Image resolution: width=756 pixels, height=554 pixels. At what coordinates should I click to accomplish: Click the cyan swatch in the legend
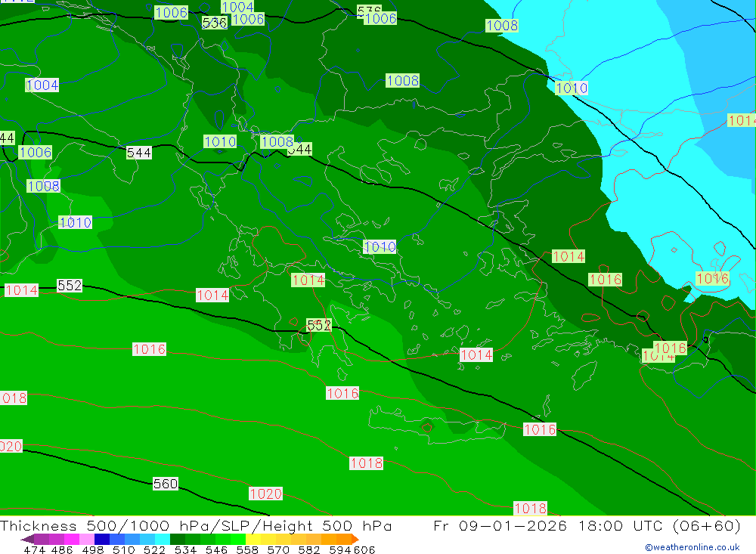point(163,539)
